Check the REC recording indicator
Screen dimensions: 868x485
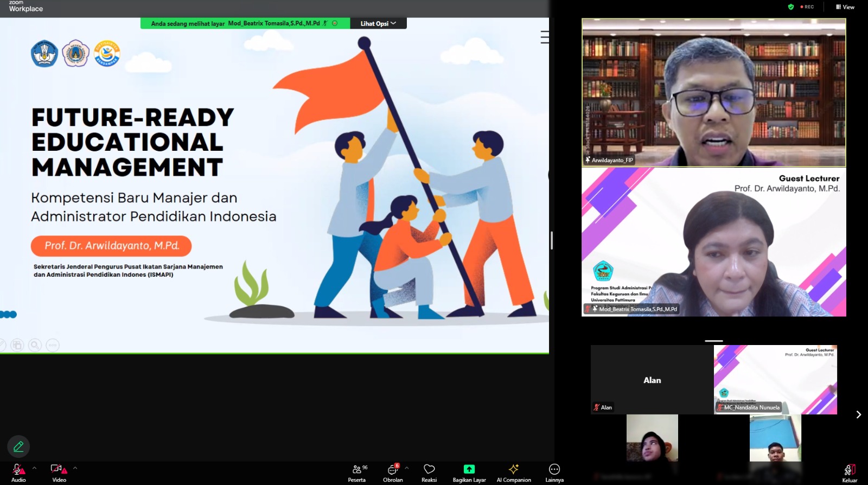pos(807,7)
